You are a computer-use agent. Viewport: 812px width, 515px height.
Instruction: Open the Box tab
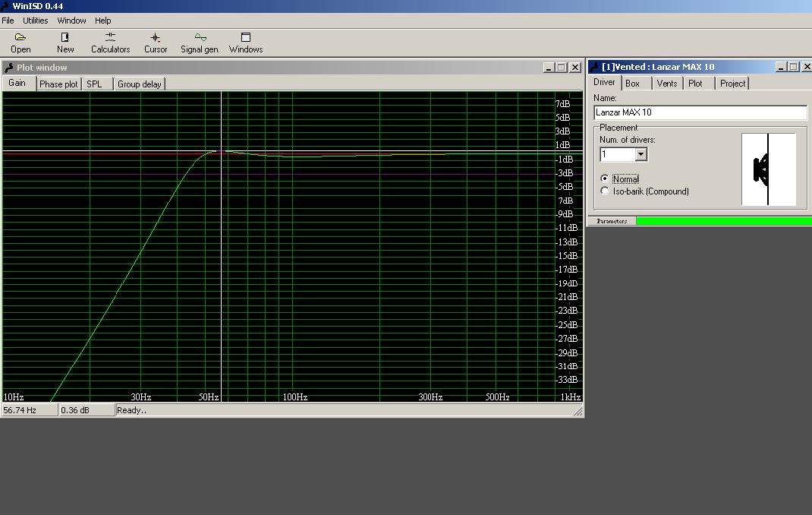click(632, 84)
